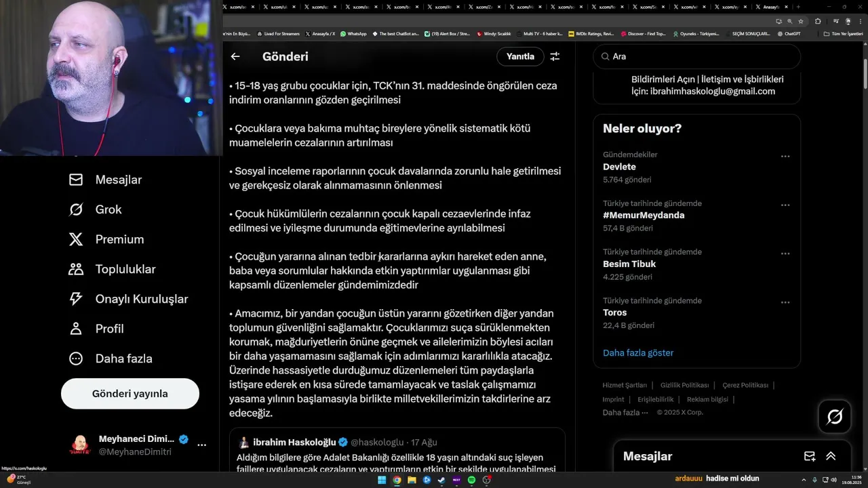Viewport: 868px width, 488px height.
Task: Click the Daha fazla circle-dots icon
Action: point(76,359)
